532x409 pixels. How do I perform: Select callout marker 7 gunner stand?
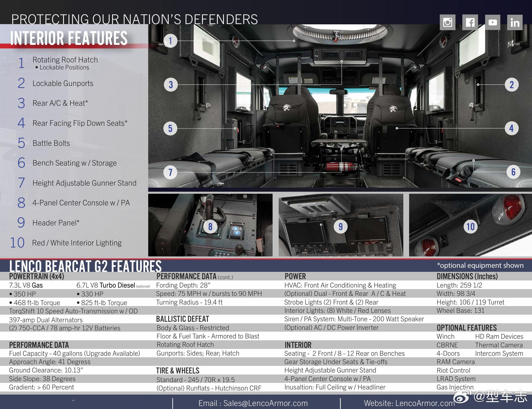coord(170,172)
